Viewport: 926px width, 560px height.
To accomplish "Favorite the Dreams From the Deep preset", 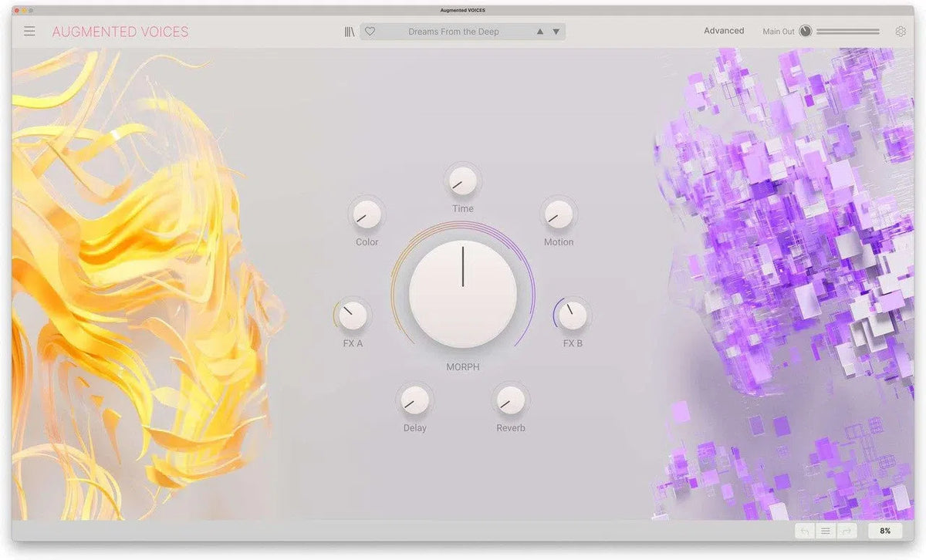I will 370,31.
